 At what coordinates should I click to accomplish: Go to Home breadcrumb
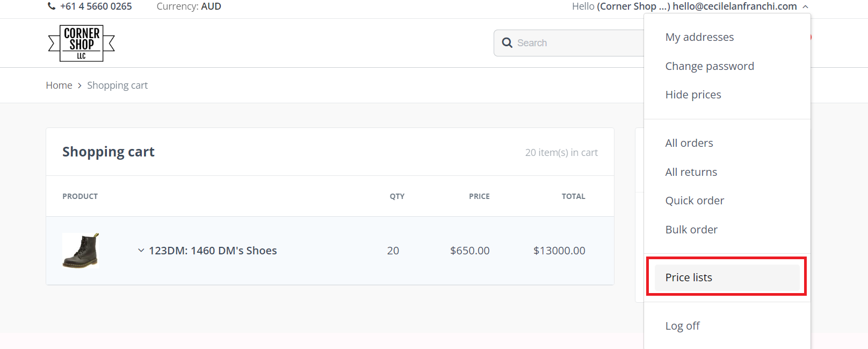tap(59, 86)
